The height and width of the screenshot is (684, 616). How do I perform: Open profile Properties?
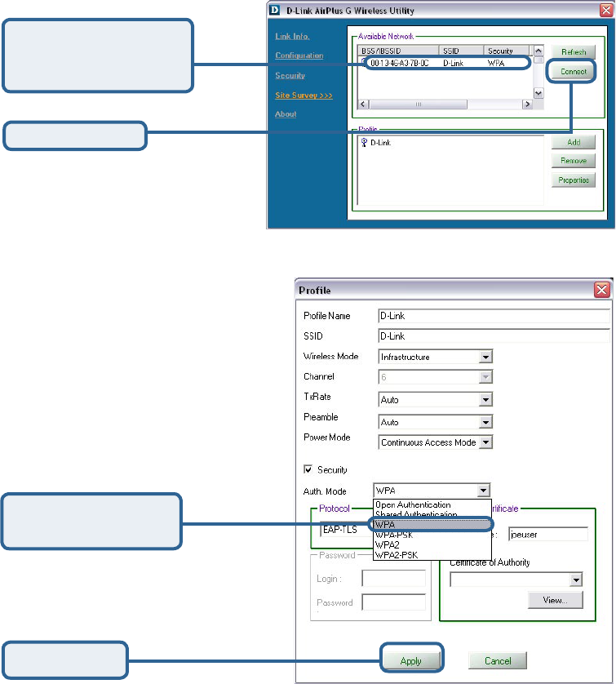click(574, 180)
